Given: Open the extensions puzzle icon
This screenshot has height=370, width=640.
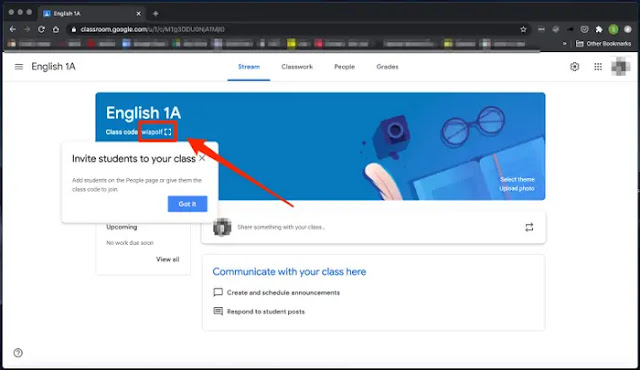Looking at the screenshot, I should [x=599, y=29].
